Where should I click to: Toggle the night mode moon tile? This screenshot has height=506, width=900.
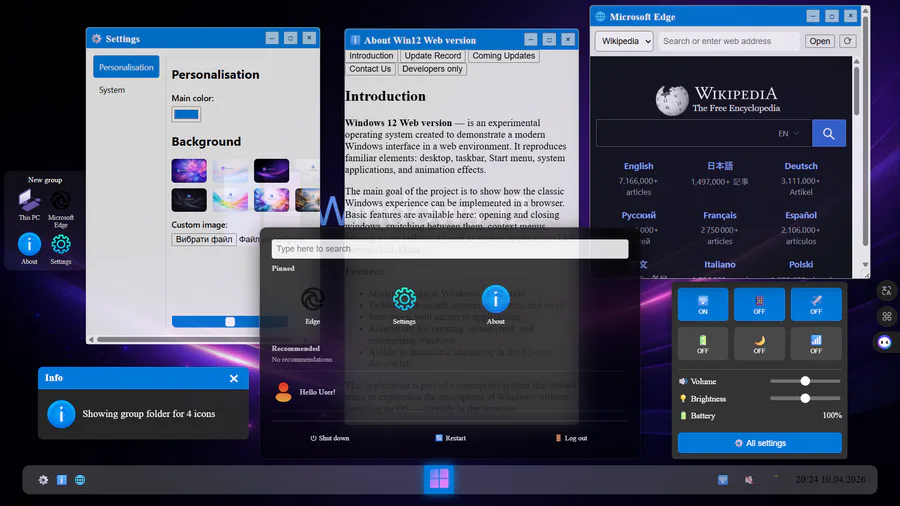(x=759, y=344)
